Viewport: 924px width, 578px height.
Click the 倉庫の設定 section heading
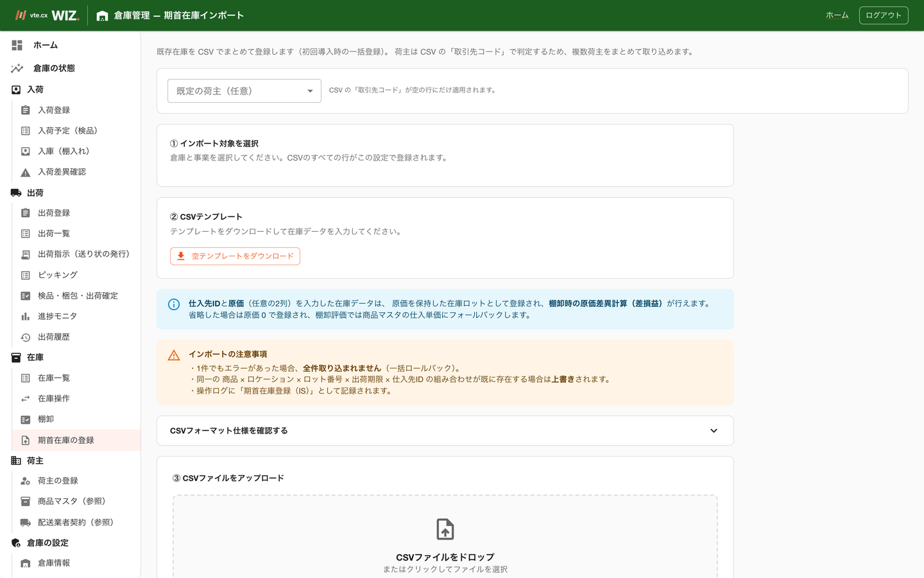point(47,543)
